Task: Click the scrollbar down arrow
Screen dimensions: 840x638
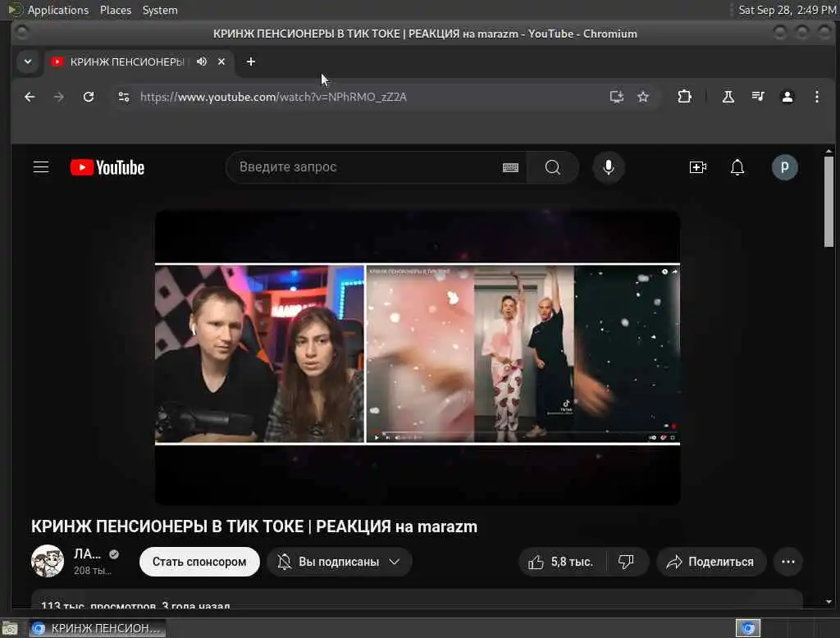Action: (x=829, y=602)
